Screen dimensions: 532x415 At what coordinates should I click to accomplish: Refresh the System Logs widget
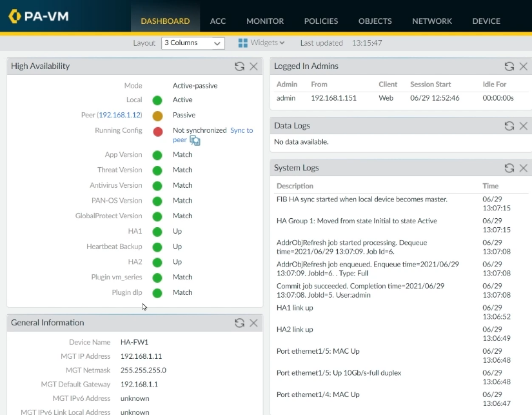point(509,168)
